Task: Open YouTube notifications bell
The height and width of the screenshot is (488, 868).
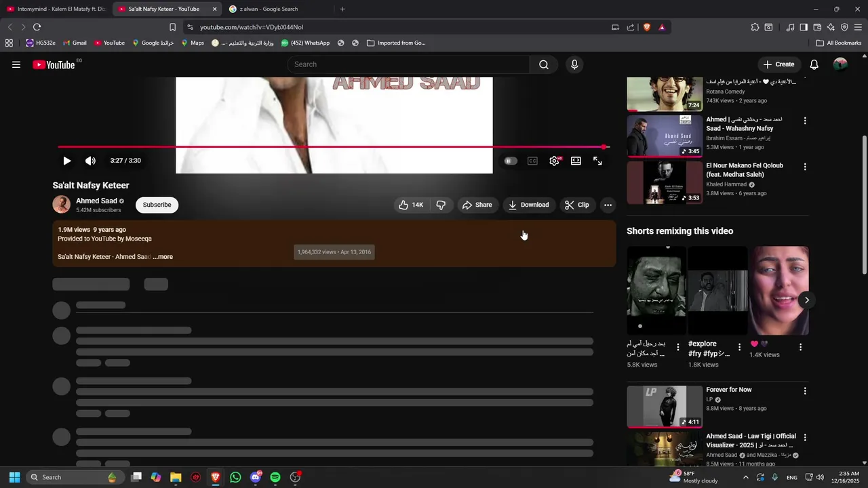Action: pos(814,64)
